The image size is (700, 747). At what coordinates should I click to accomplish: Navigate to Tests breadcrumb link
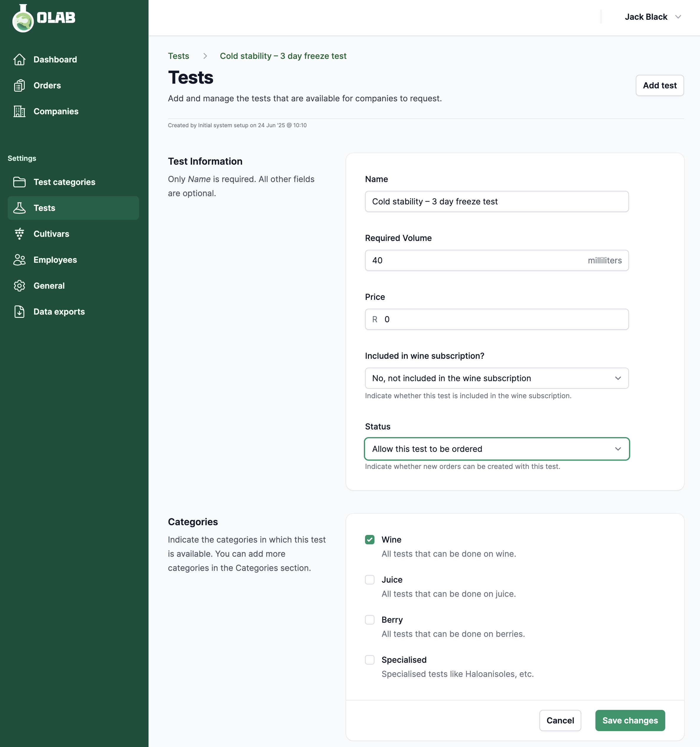click(179, 56)
